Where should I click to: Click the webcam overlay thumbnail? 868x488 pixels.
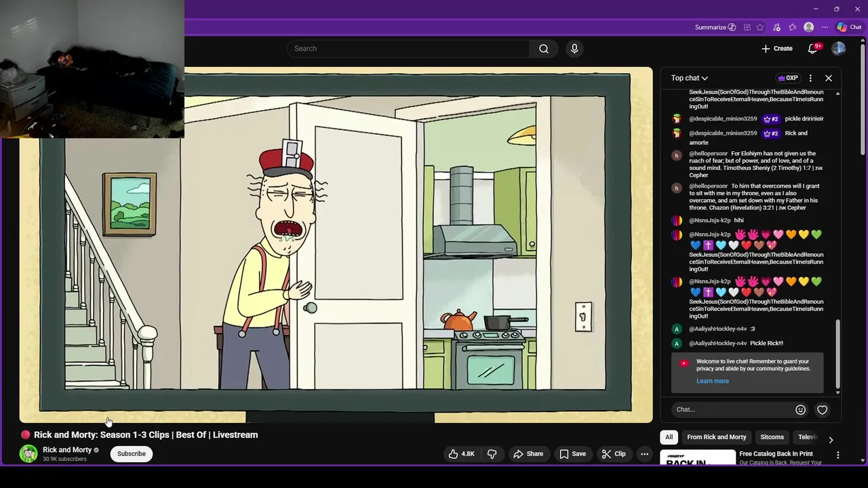[x=92, y=68]
